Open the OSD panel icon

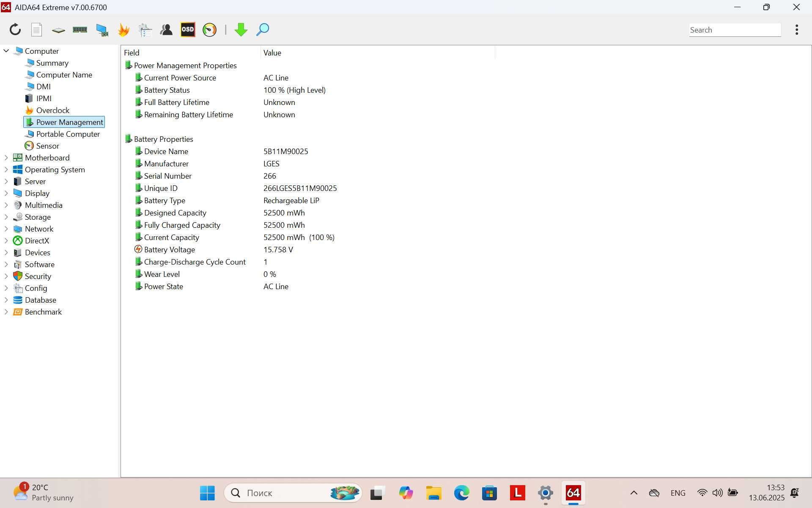coord(188,30)
